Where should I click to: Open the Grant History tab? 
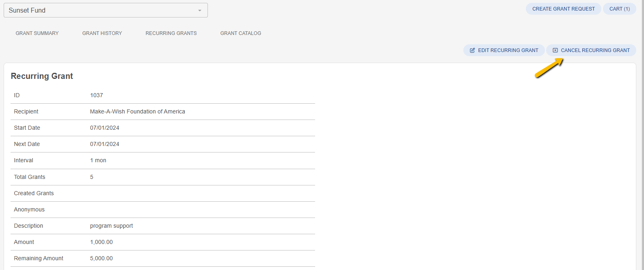click(102, 33)
